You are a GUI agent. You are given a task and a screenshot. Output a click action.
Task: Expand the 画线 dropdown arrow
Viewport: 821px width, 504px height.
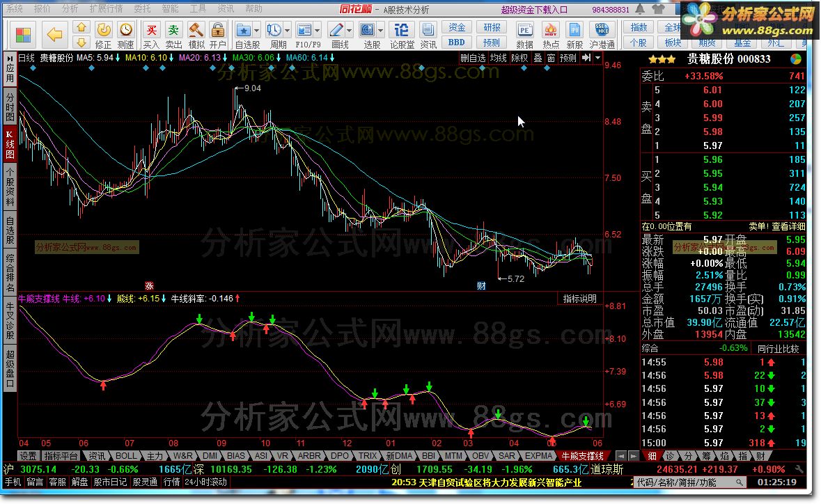tap(350, 31)
